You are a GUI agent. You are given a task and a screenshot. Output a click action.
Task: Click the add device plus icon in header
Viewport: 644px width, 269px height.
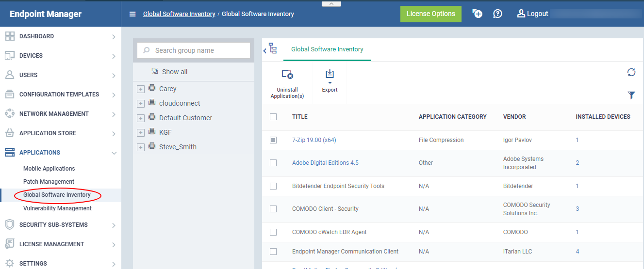(x=478, y=14)
